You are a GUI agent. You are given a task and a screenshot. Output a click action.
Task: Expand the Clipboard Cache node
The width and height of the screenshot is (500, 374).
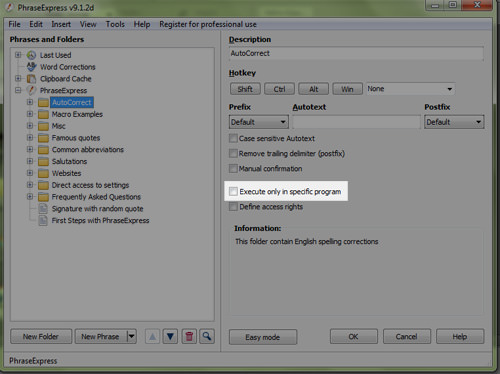18,78
